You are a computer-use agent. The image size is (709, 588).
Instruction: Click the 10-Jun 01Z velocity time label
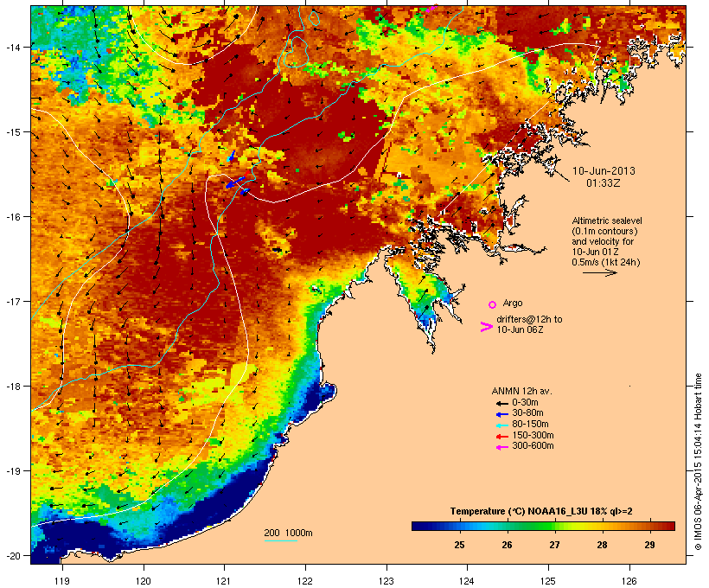595,252
